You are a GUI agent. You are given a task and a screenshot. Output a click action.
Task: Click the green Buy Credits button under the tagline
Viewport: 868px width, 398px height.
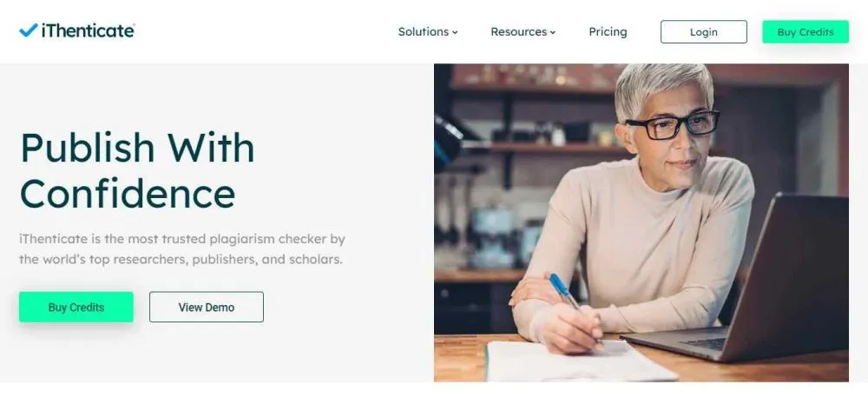76,307
